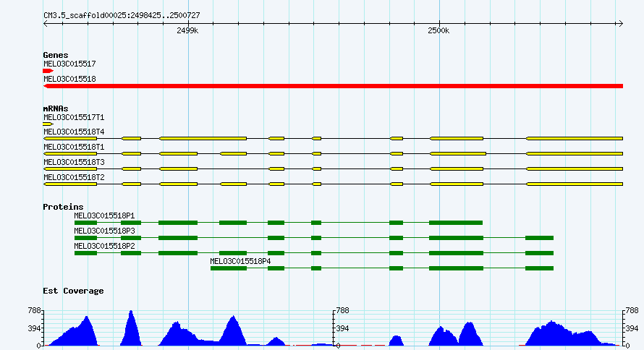Click the 394 label on the right coverage axis

(x=632, y=328)
